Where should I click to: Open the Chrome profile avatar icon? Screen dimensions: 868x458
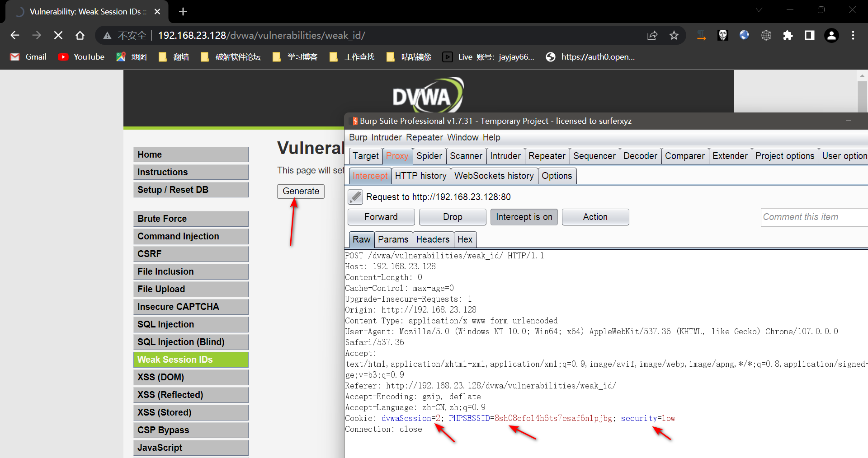point(831,35)
